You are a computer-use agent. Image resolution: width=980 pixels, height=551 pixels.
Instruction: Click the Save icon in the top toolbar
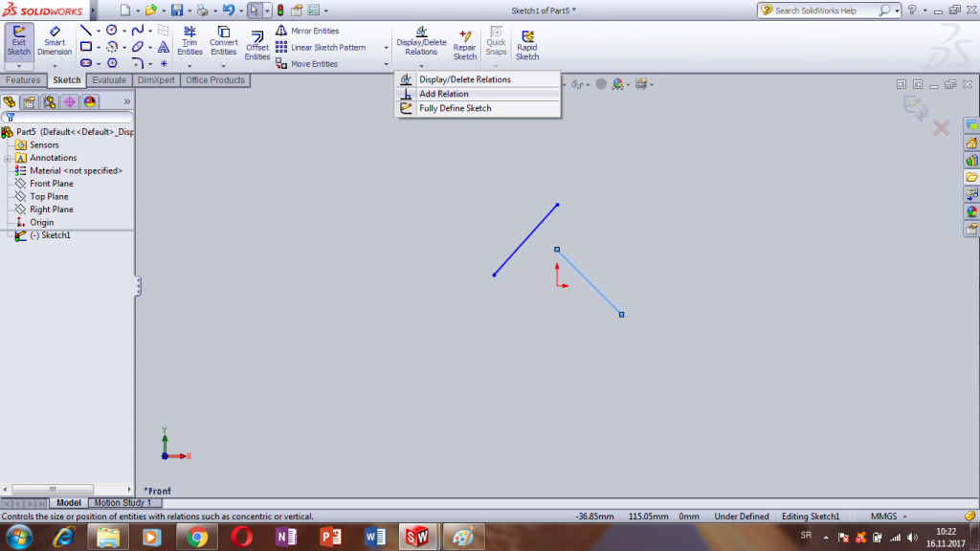point(177,10)
